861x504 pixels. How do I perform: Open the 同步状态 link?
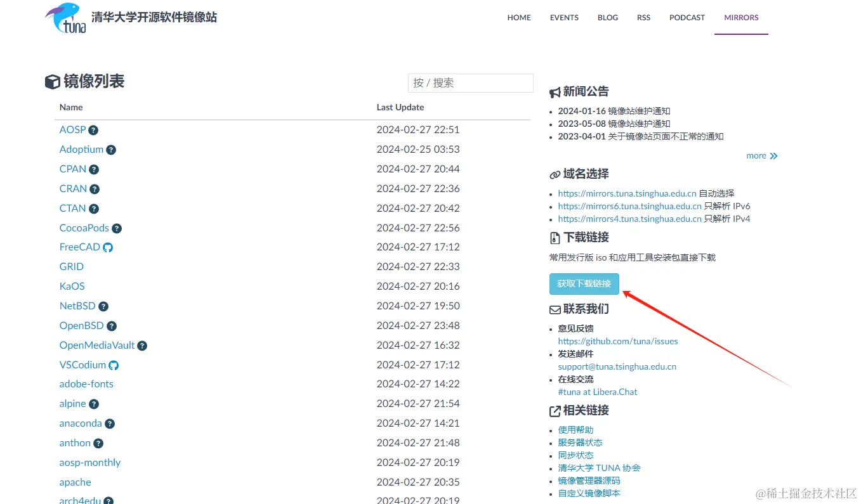click(576, 455)
